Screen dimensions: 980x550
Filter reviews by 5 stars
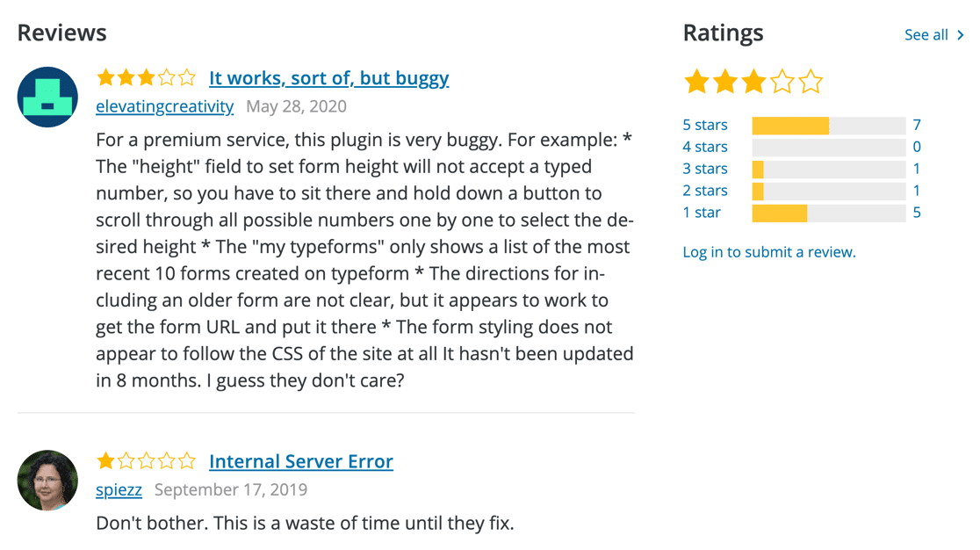tap(705, 125)
